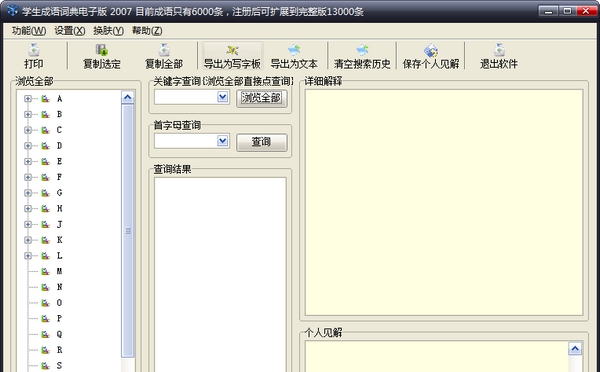Viewport: 600px width, 372px height.
Task: Click 退出软件 exit software icon
Action: point(499,50)
